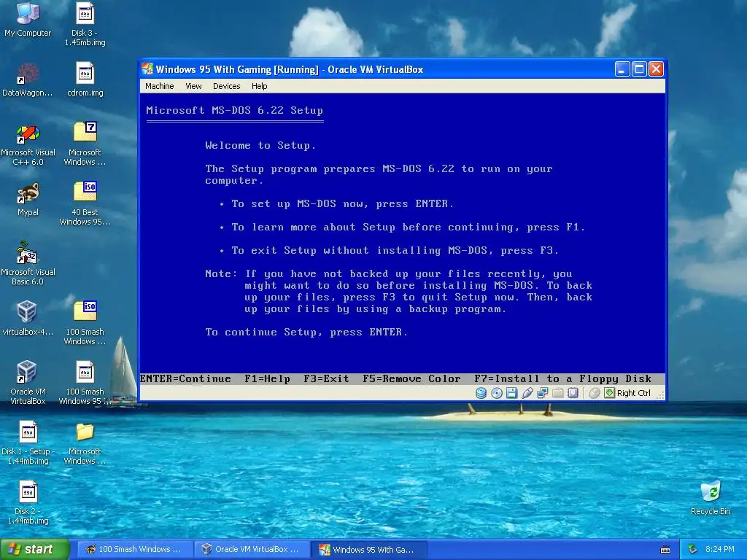The height and width of the screenshot is (560, 747).
Task: Select the Disk 2 - 1.44mb.img file
Action: click(28, 503)
